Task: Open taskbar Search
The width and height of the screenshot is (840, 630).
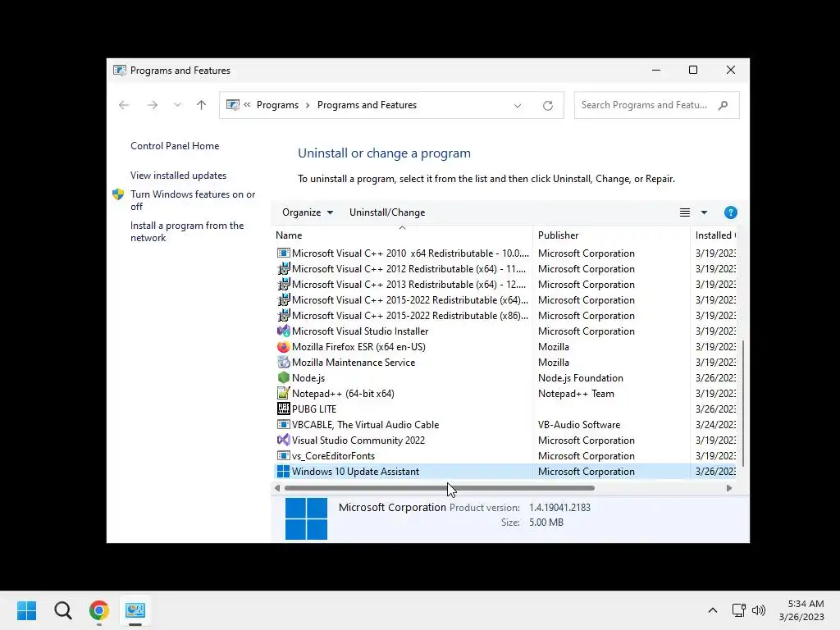Action: click(62, 610)
